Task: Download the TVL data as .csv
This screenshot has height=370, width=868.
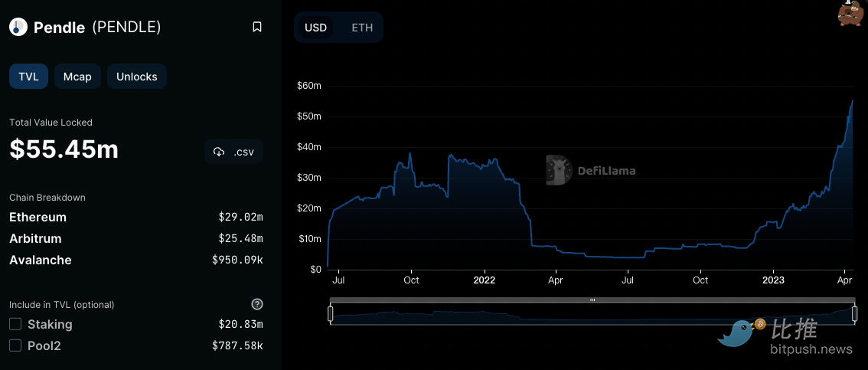Action: [233, 152]
